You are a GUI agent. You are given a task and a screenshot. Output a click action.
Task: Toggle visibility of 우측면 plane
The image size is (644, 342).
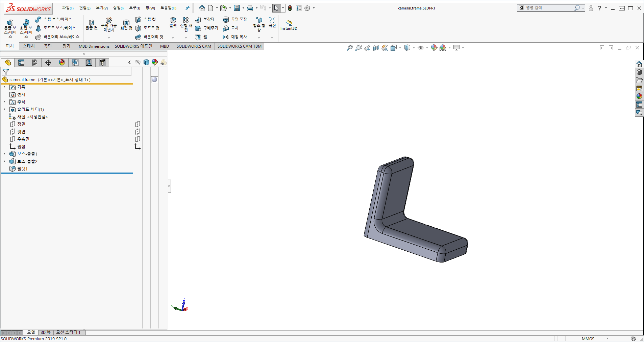138,139
